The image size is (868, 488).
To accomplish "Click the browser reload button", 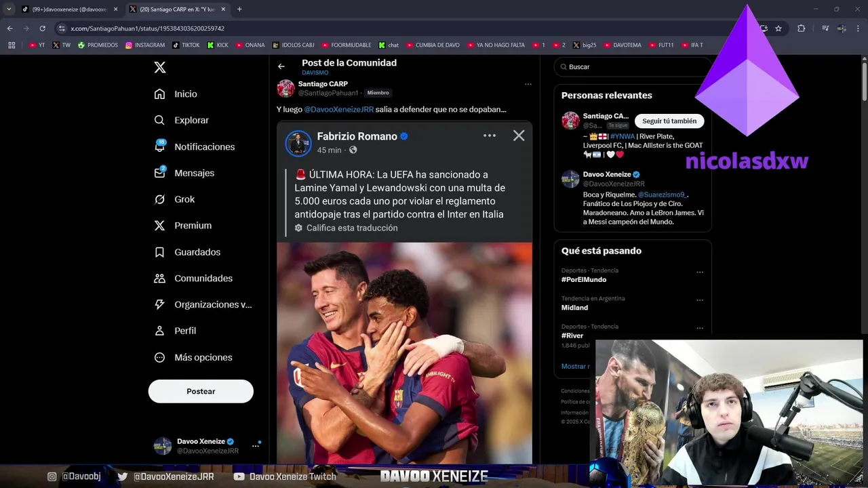I will point(42,28).
